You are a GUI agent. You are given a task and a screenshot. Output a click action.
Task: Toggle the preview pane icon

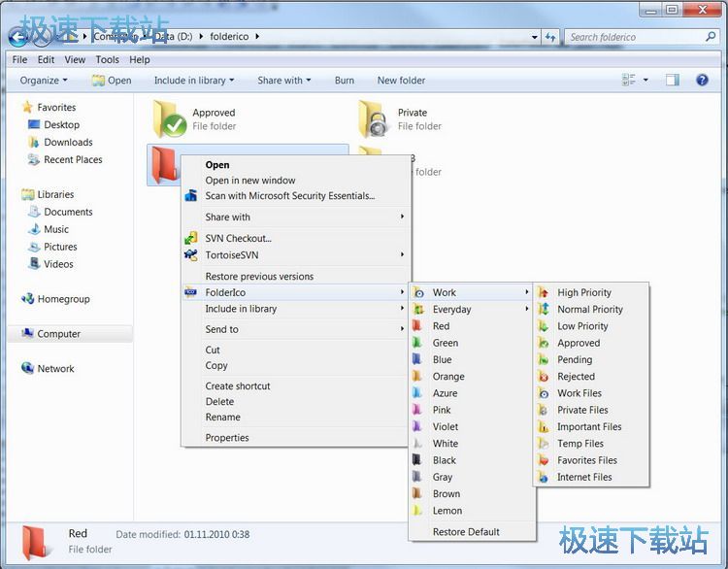[x=672, y=81]
